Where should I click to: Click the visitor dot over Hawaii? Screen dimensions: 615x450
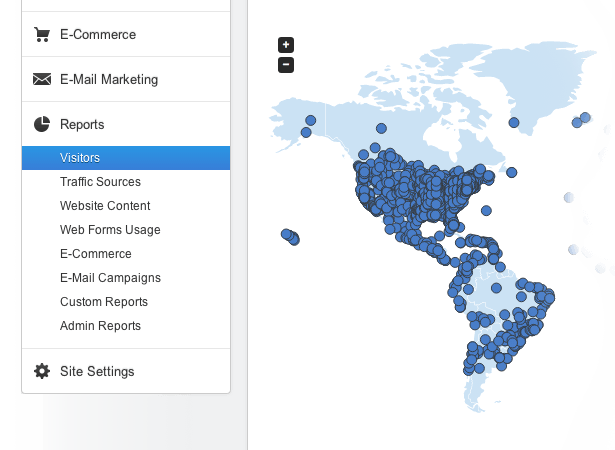point(290,237)
